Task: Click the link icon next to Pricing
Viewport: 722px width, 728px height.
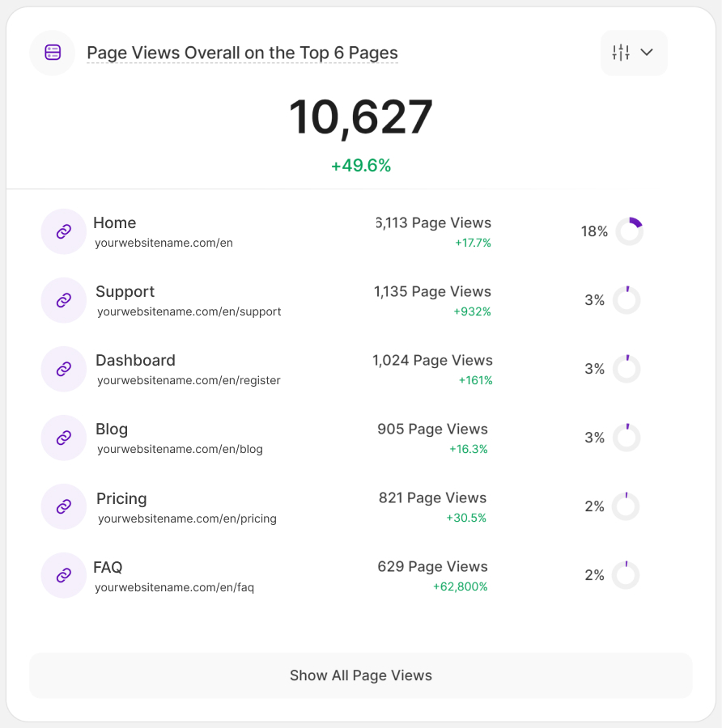Action: coord(63,506)
